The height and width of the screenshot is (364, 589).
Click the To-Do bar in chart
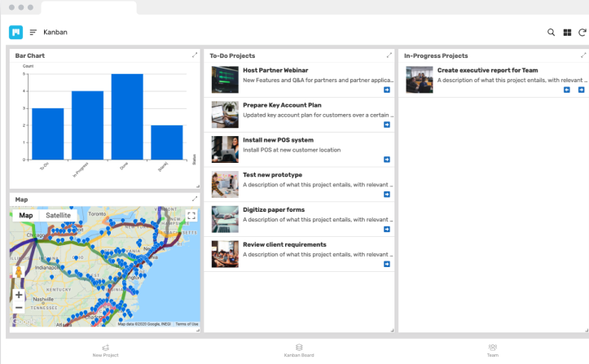[x=48, y=134]
